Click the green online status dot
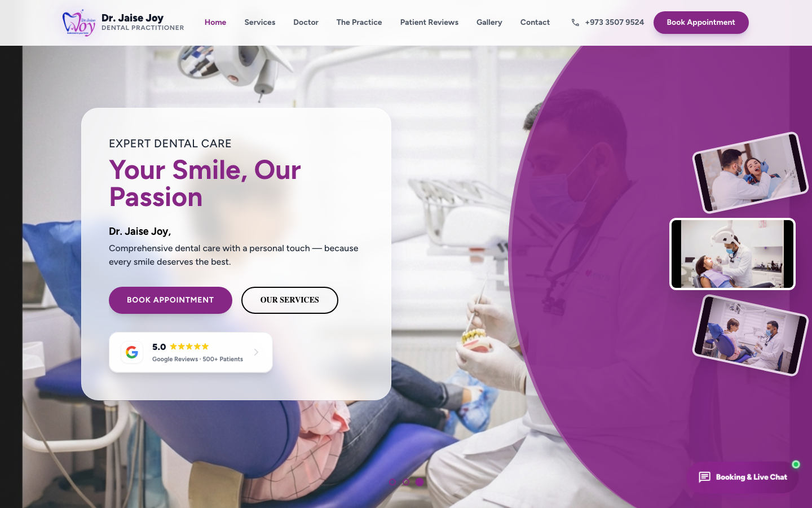 click(x=796, y=465)
